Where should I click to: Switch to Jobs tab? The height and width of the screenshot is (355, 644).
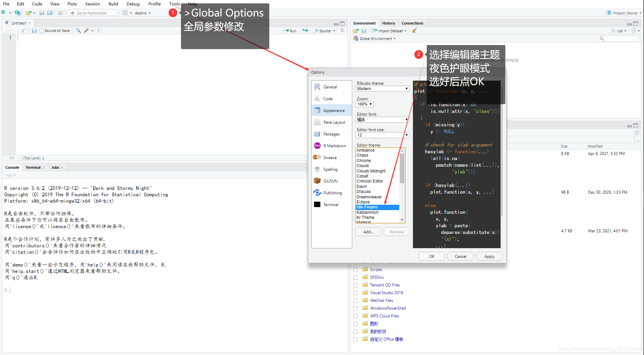55,167
